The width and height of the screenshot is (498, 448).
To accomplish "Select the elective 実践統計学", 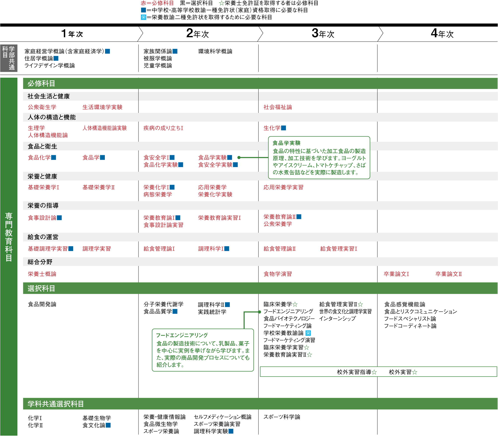I will tap(212, 312).
